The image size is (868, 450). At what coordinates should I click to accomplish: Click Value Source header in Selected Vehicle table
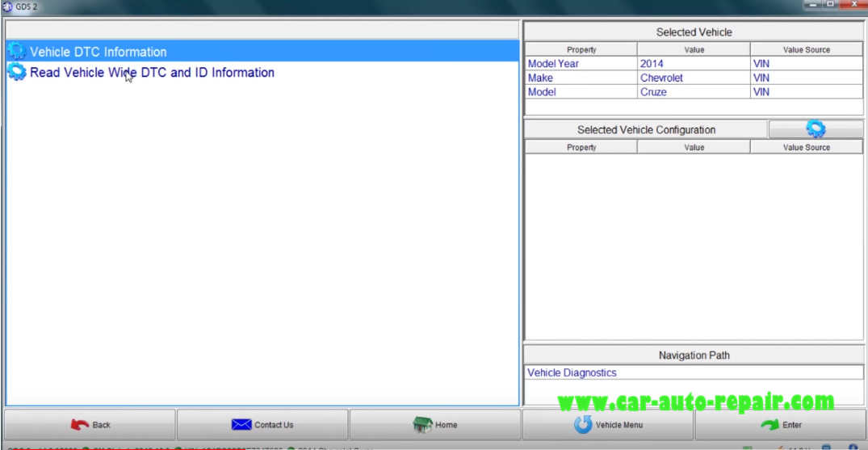pos(807,49)
